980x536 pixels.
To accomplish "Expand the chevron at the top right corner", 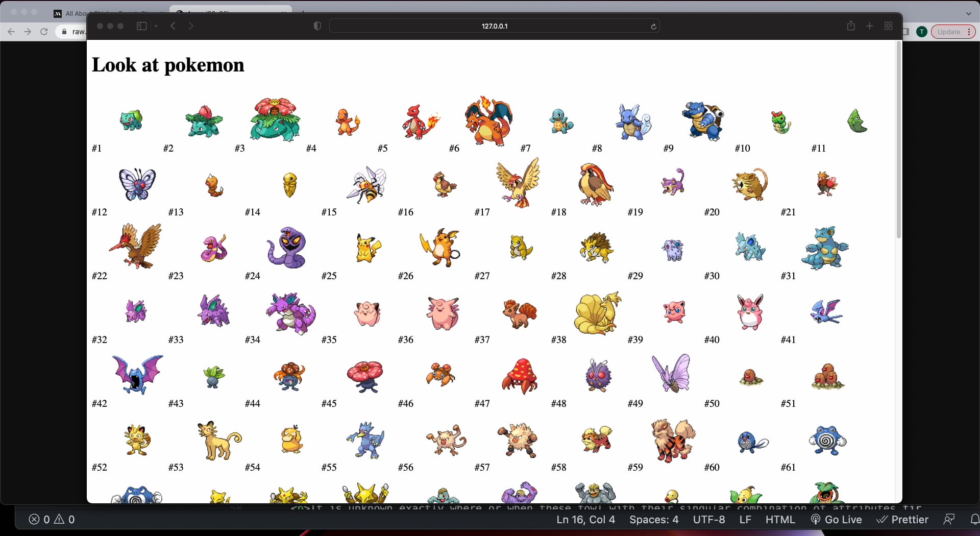I will 968,14.
